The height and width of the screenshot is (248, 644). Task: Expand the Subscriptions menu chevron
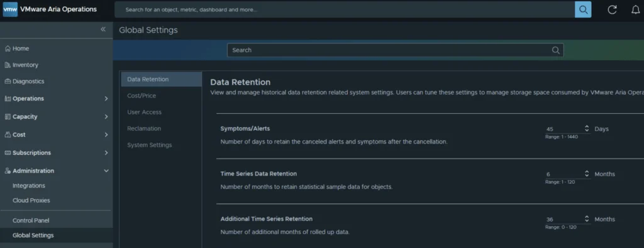pos(106,152)
